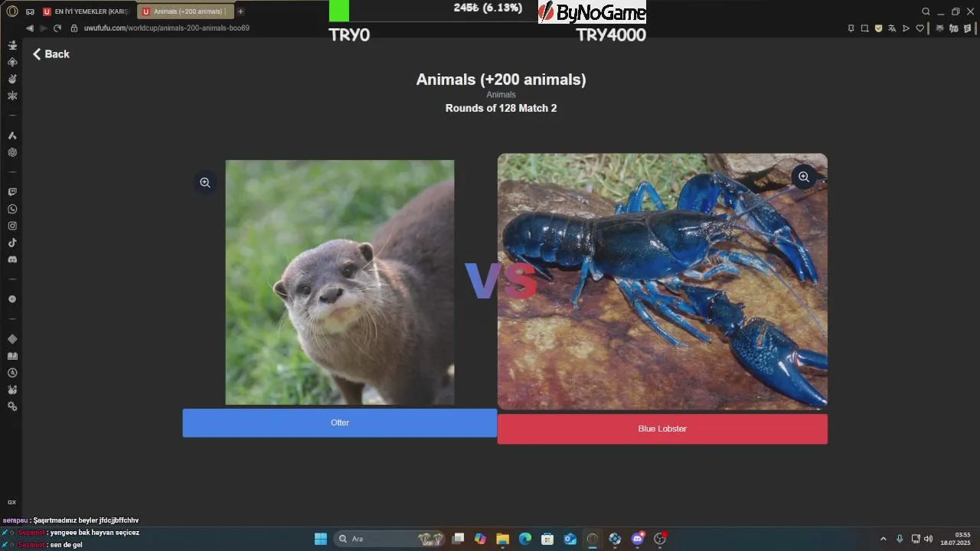Zoom the otter image with magnifier icon
The image size is (980, 551).
tap(205, 183)
